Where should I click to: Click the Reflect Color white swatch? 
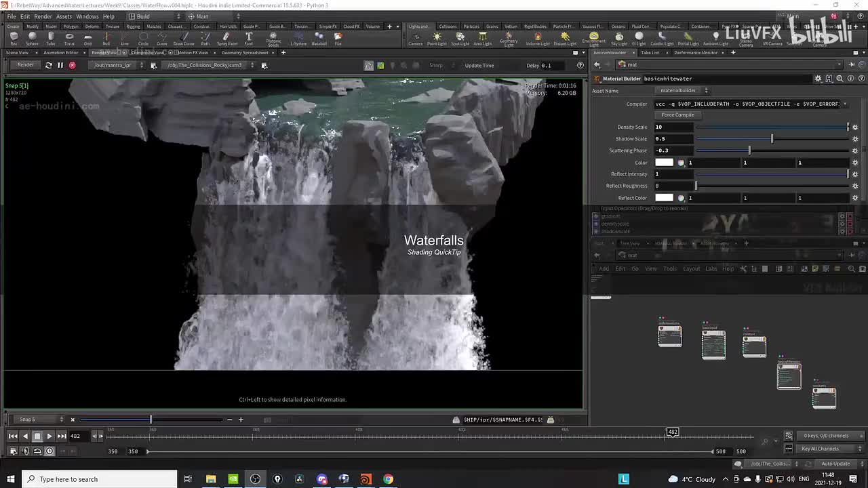pyautogui.click(x=664, y=197)
